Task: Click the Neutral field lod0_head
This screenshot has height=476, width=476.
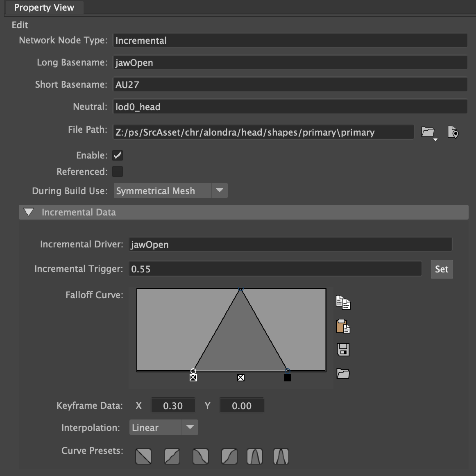Action: (x=290, y=107)
